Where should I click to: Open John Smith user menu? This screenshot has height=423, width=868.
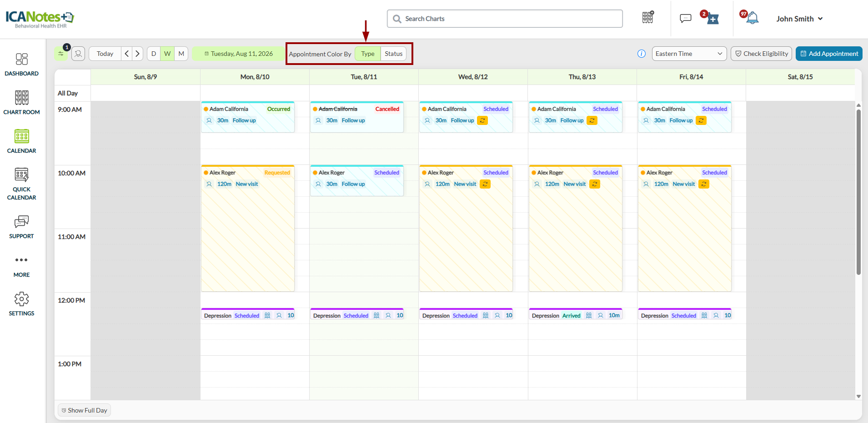click(800, 19)
